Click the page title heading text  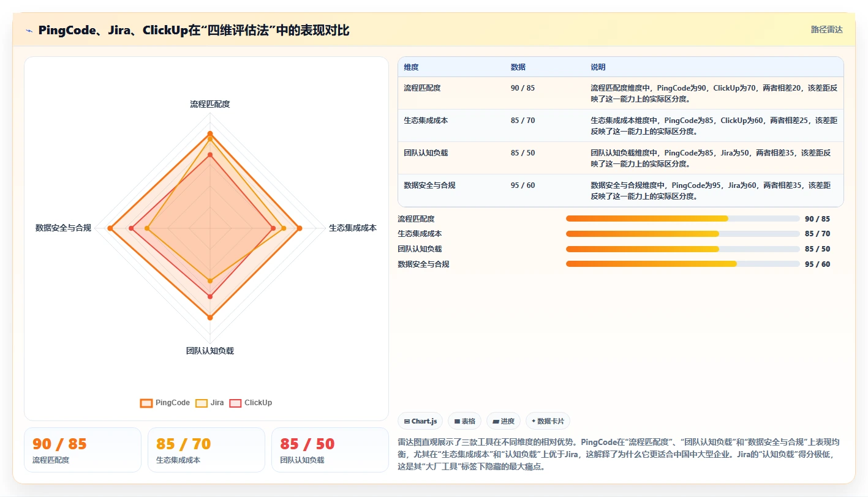194,30
